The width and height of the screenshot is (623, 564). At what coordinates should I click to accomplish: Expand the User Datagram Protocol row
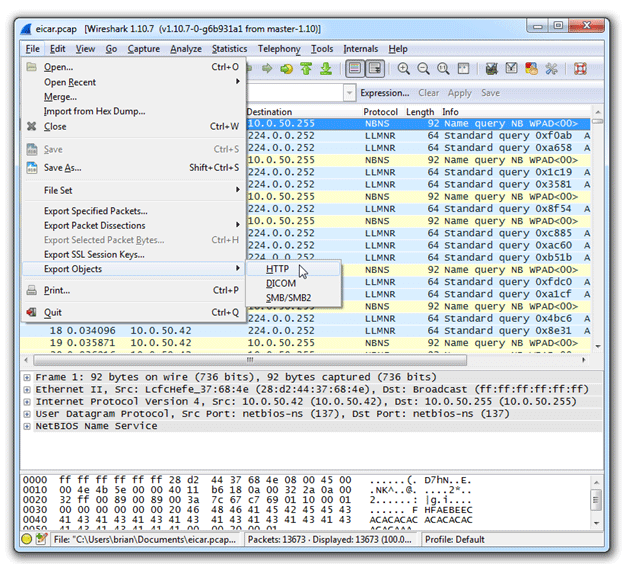pos(27,414)
